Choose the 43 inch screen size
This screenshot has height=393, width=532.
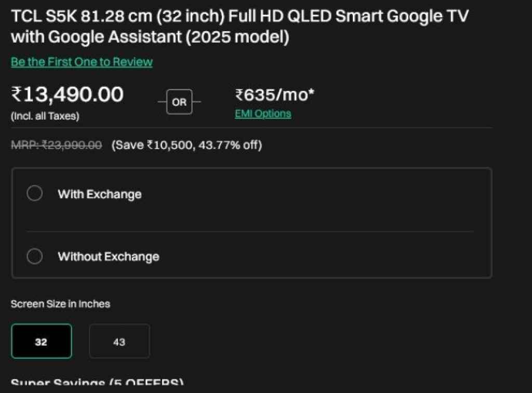point(119,341)
